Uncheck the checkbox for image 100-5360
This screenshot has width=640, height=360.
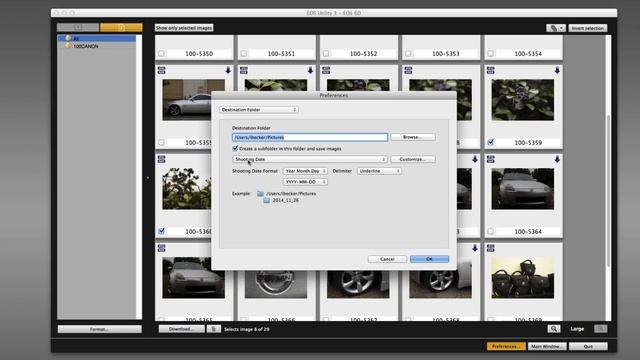click(162, 231)
